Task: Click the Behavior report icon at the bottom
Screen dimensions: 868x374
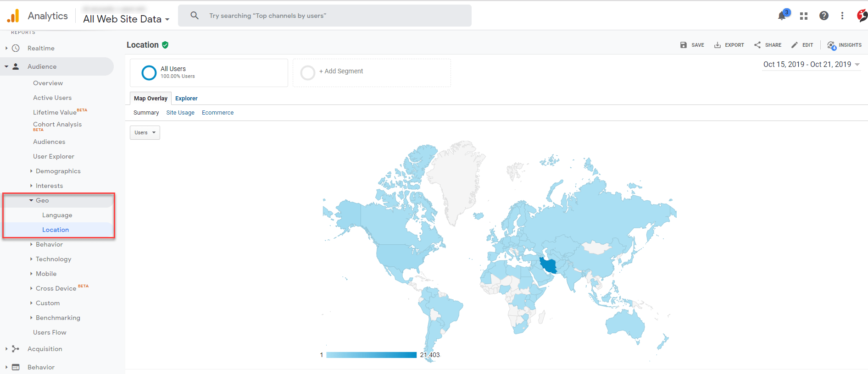Action: coord(16,367)
